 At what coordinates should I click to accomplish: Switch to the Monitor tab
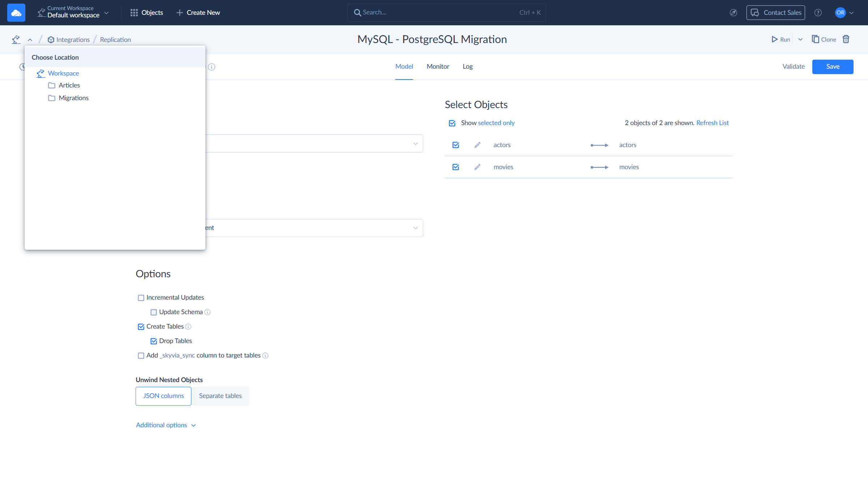[x=438, y=67]
